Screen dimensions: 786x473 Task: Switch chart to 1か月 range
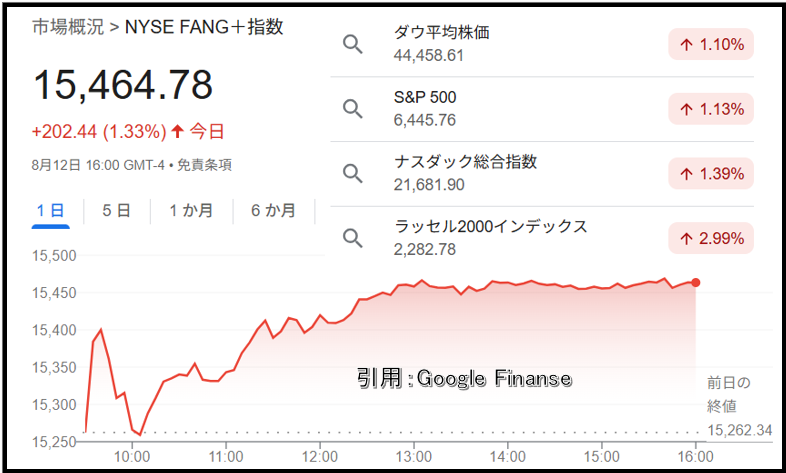coord(191,211)
